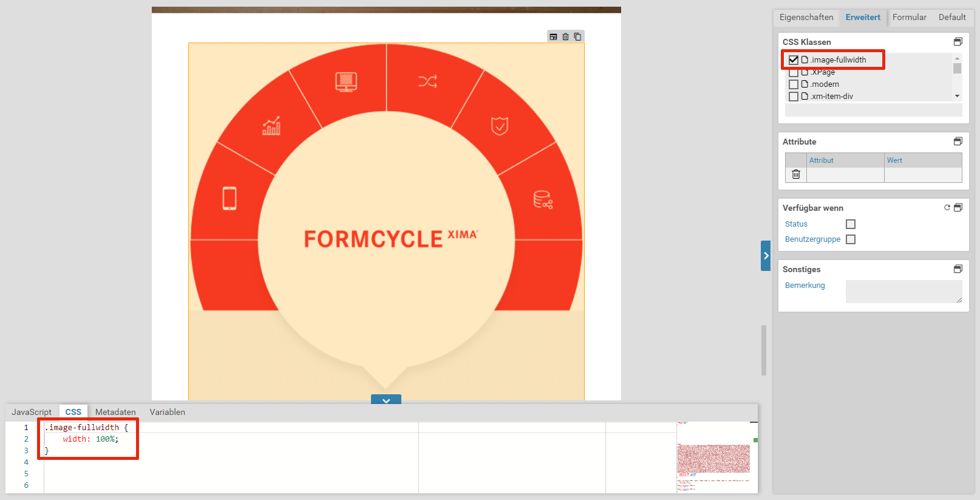Delete the selected image via its trash icon

(565, 37)
